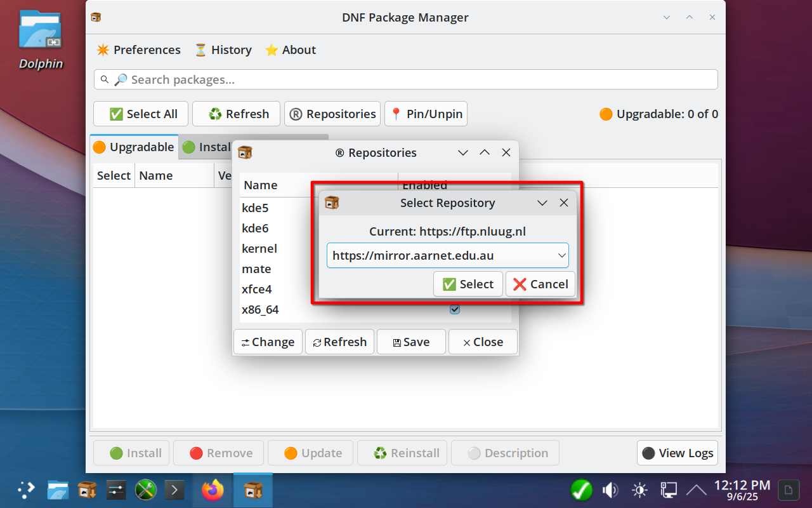Screen dimensions: 812x508
Task: Launch Firefox from the taskbar
Action: [213, 490]
